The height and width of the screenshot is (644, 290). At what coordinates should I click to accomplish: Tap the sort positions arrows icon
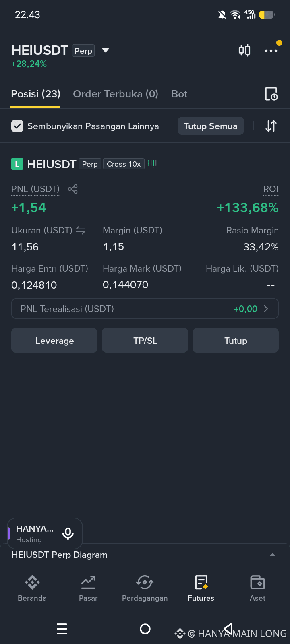(271, 126)
